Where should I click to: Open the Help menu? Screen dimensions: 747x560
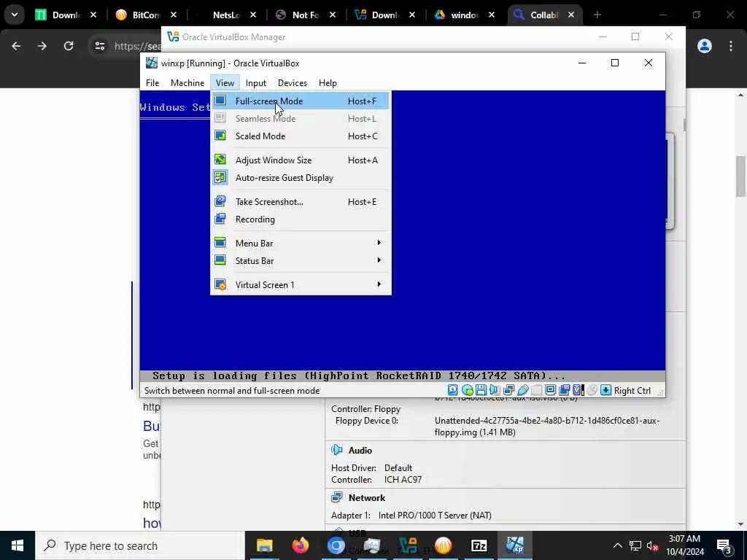328,83
